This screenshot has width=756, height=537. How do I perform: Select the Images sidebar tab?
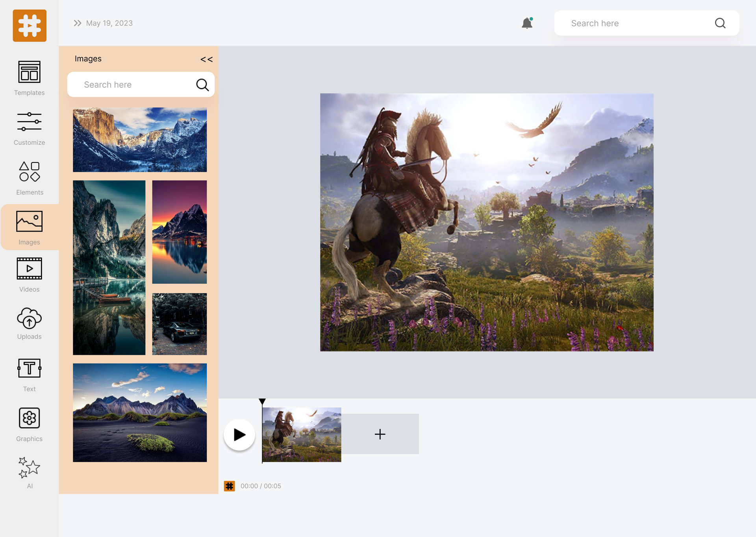click(x=30, y=227)
